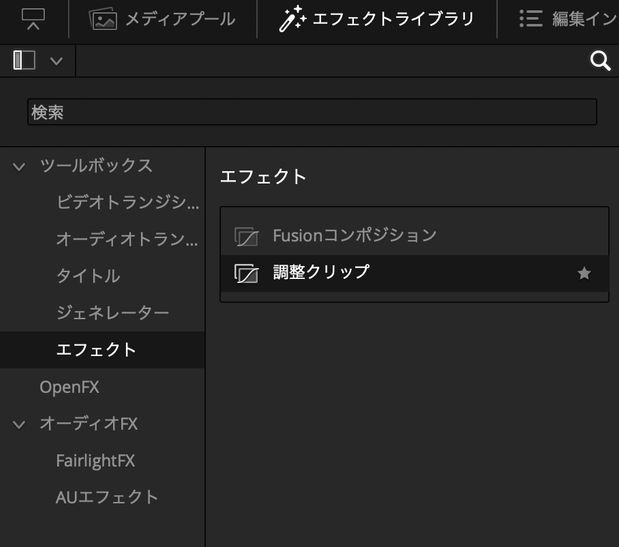Open the 編集インデックス panel
Viewport: 619px width, 547px height.
[x=568, y=19]
